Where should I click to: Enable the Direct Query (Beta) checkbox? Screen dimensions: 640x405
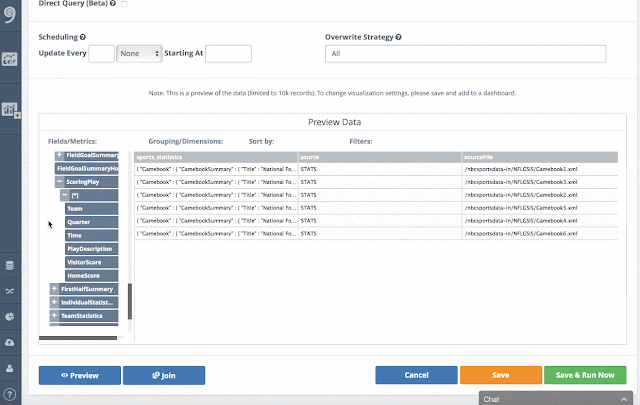tap(124, 4)
